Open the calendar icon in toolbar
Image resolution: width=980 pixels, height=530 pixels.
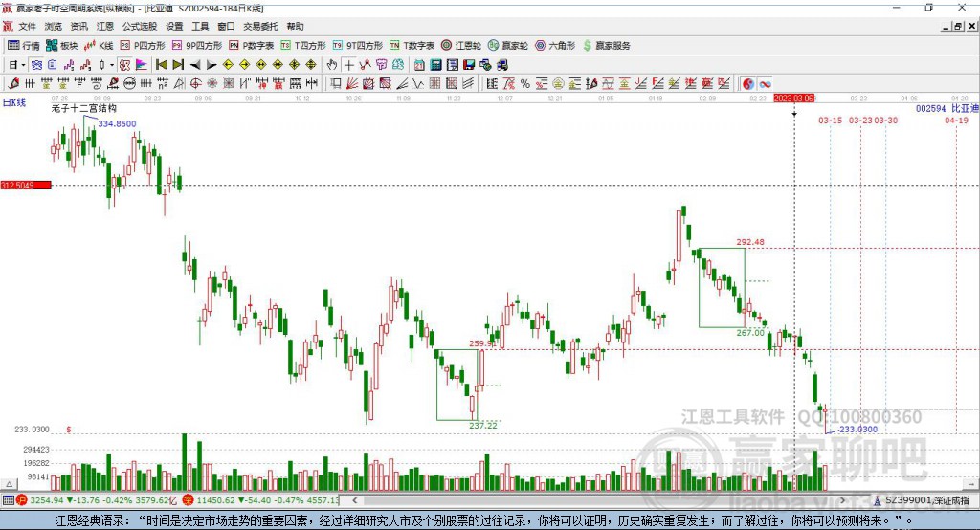tap(419, 65)
